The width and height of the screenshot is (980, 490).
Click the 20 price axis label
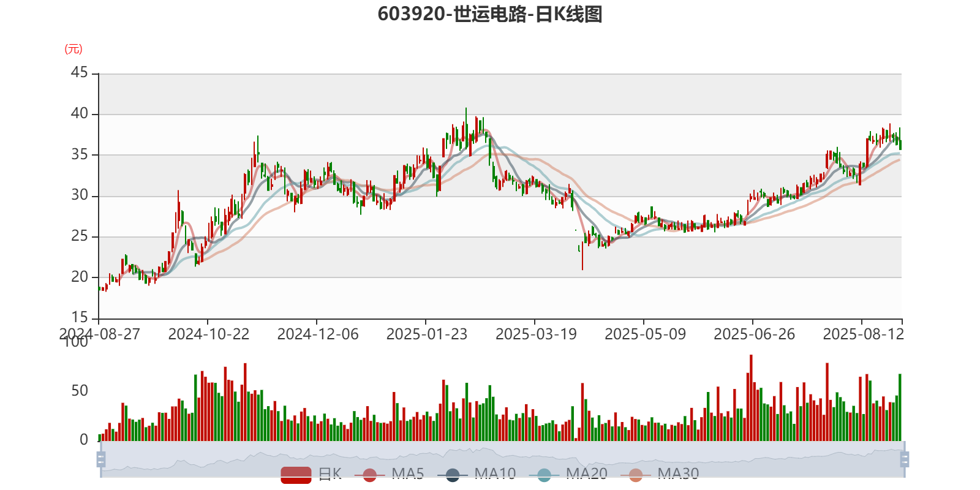[80, 277]
